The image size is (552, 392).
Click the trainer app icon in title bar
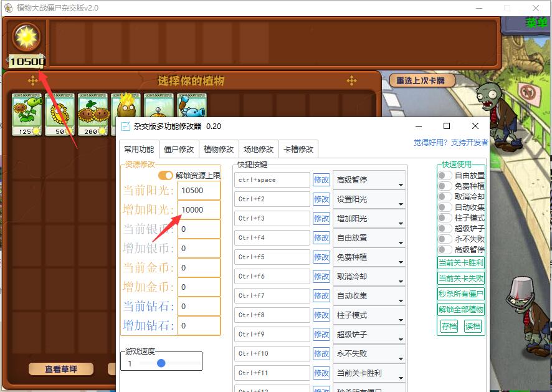[126, 126]
